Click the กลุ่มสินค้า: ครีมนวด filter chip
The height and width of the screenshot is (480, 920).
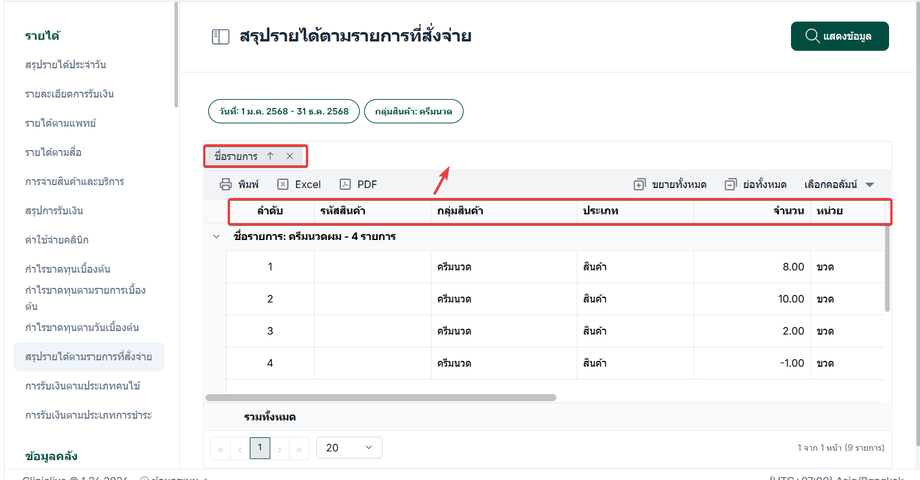coord(414,111)
